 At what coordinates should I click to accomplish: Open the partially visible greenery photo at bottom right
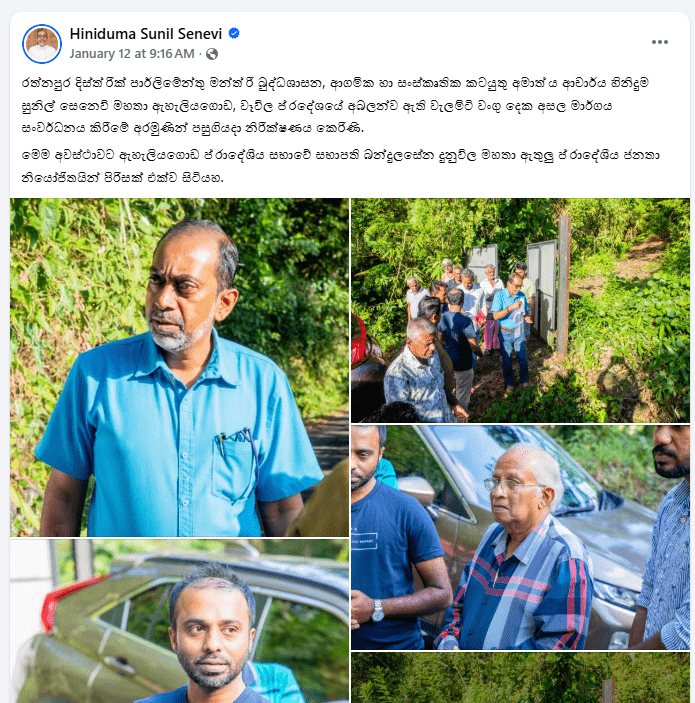click(520, 677)
